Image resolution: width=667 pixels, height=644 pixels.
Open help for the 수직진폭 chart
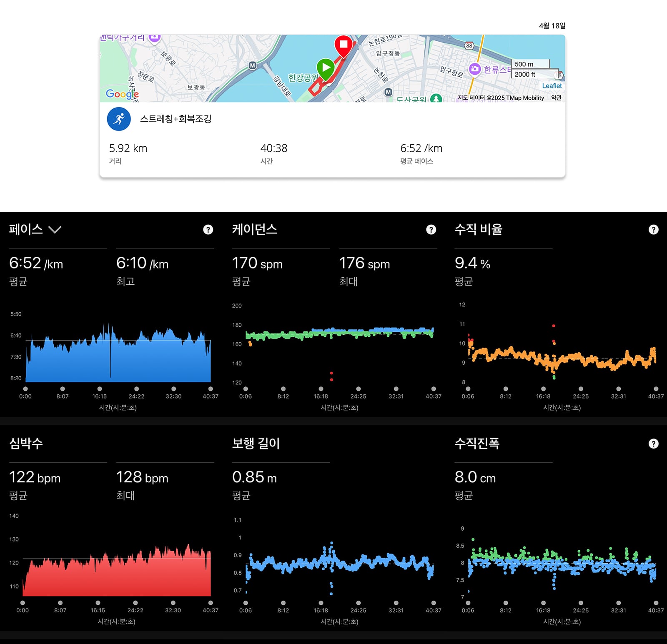pos(654,444)
